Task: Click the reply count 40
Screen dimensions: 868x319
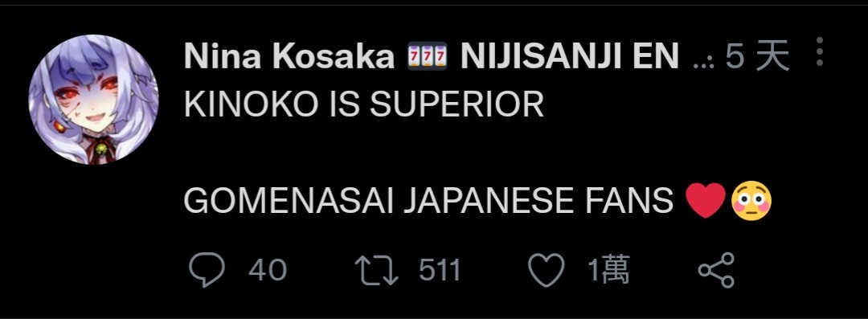Action: pos(268,270)
